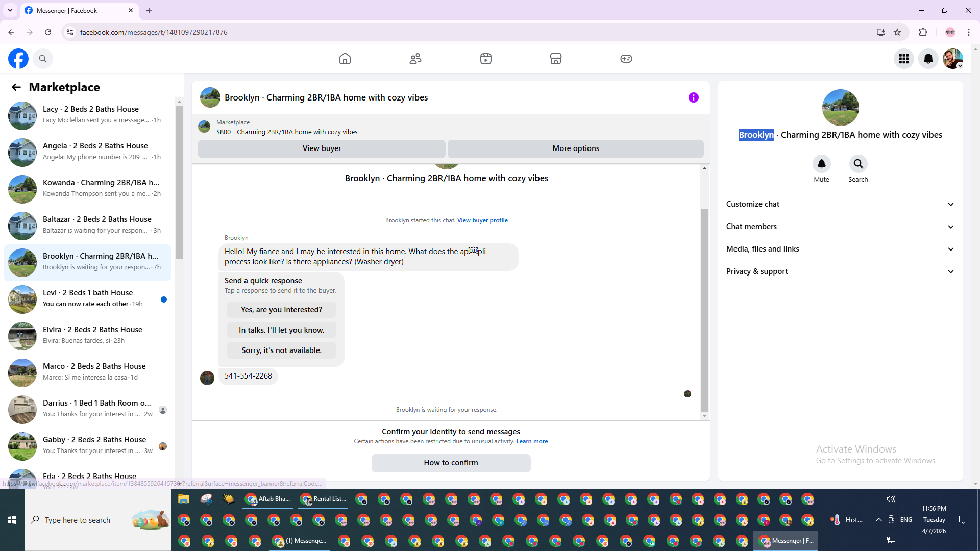Send quick response 'Yes, are you interested?'
The image size is (980, 551).
281,310
